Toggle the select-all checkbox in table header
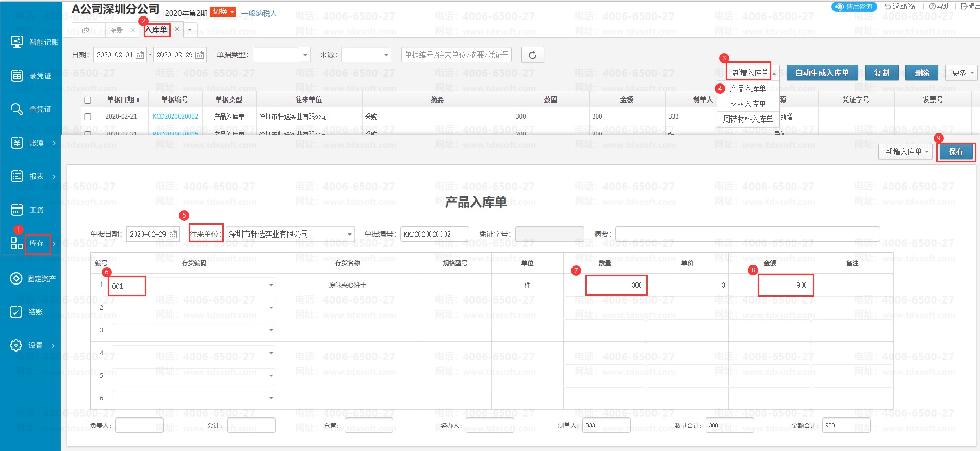The width and height of the screenshot is (980, 451). [88, 100]
